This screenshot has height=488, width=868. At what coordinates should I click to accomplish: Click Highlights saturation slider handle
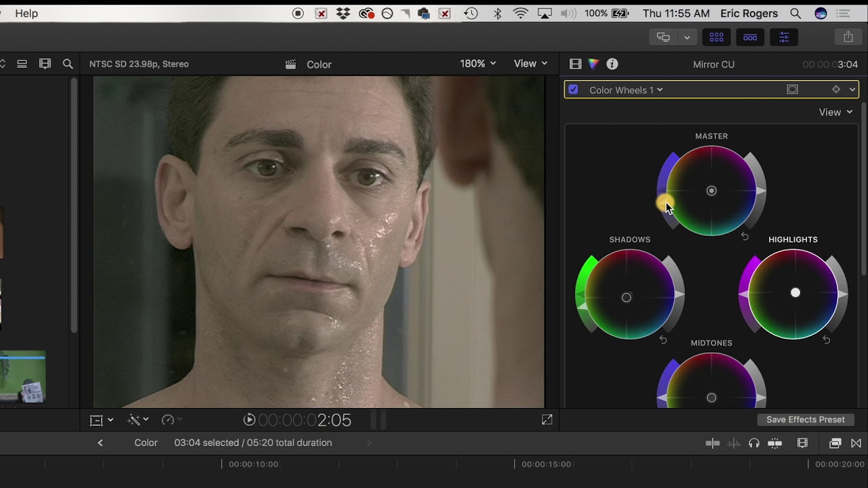743,294
